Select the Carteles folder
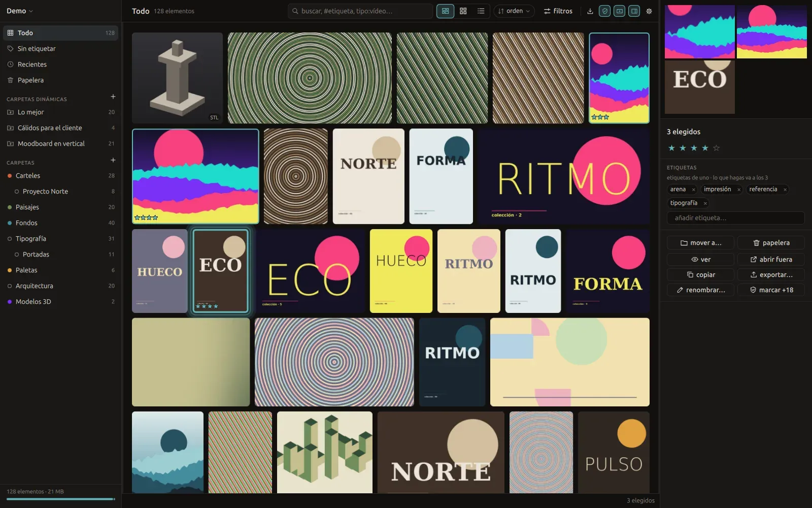Image resolution: width=812 pixels, height=508 pixels. 60,175
